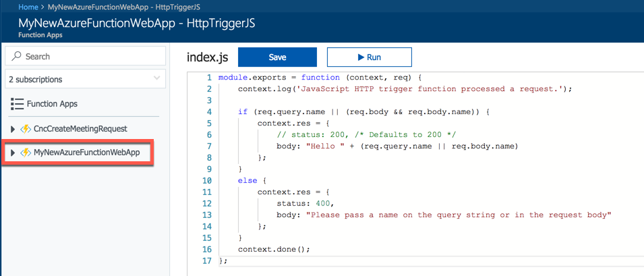Select the Function Apps heading
The width and height of the screenshot is (644, 276).
click(x=52, y=105)
